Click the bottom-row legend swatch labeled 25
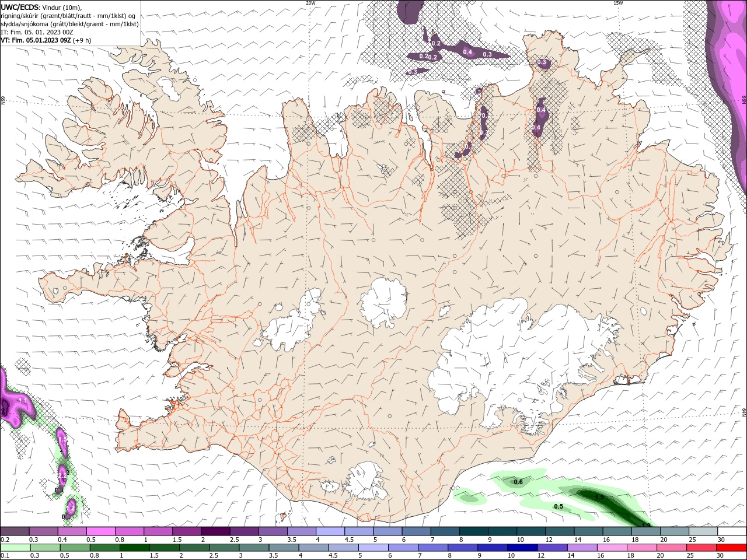Screen dimensions: 747x560 pyautogui.click(x=703, y=548)
